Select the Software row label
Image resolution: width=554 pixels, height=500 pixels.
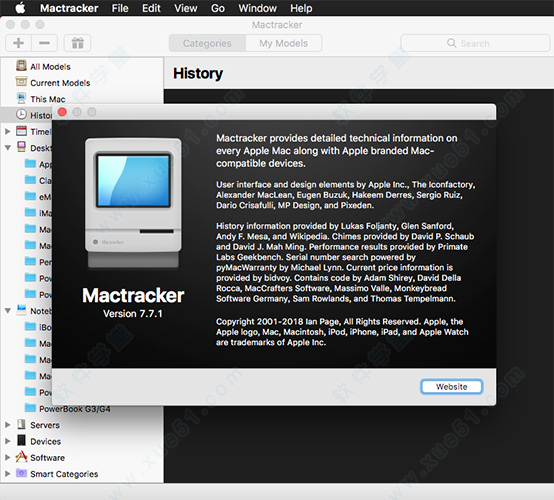(47, 458)
